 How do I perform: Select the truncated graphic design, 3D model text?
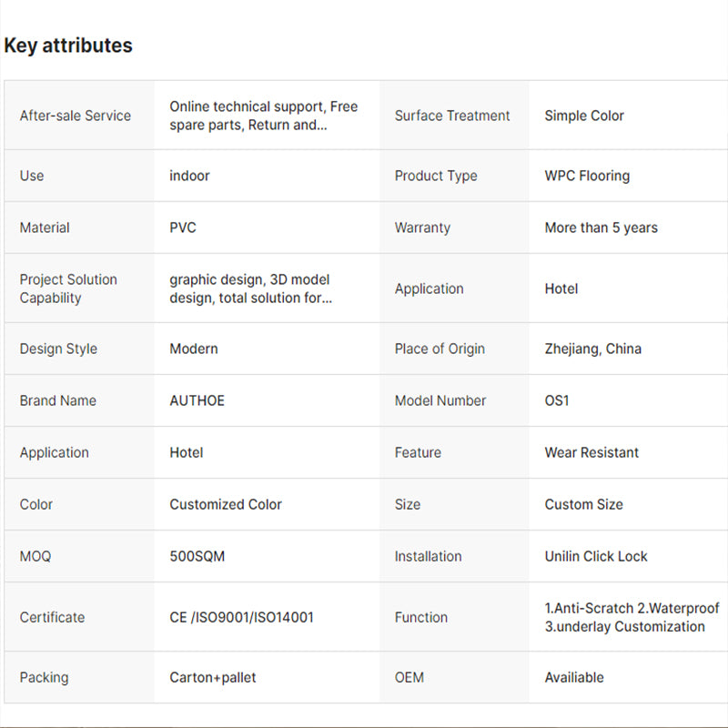pyautogui.click(x=250, y=288)
